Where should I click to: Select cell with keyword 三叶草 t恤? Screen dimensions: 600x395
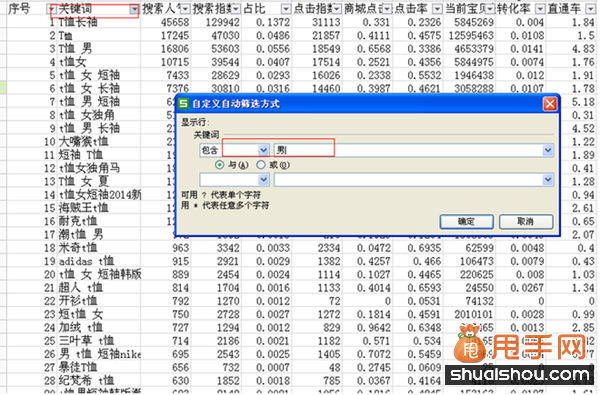tap(99, 341)
